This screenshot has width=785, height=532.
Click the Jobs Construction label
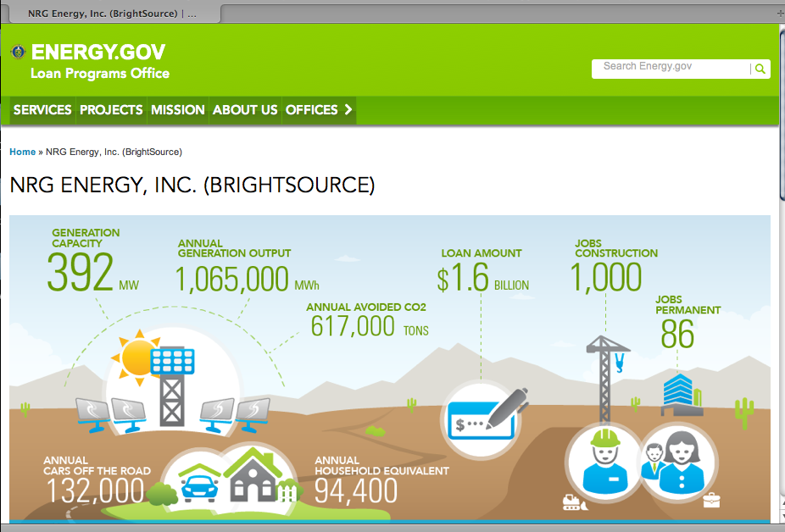[616, 248]
